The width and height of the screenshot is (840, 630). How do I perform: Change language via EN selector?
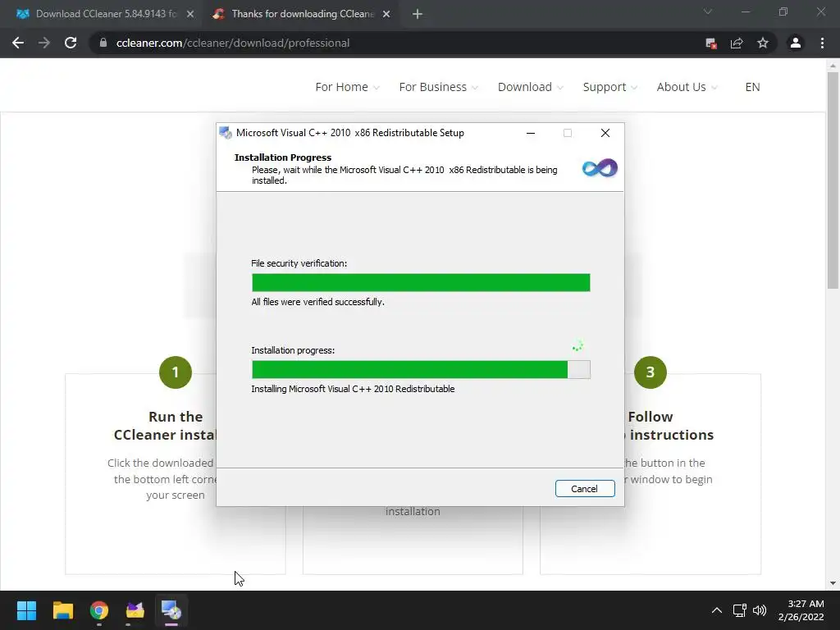[x=752, y=87]
